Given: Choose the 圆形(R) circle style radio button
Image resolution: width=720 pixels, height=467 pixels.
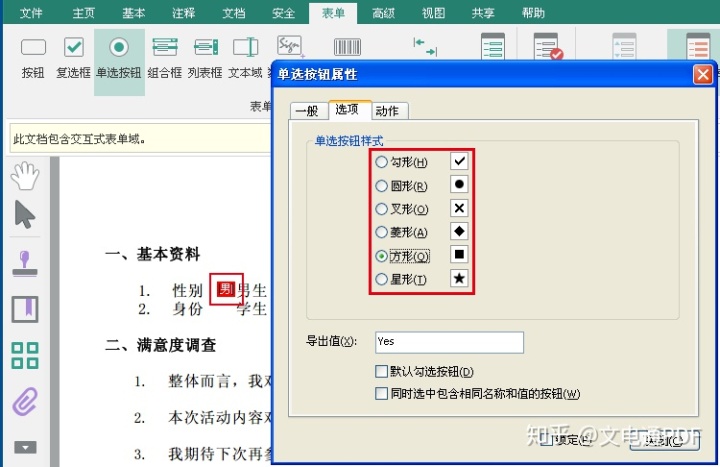Looking at the screenshot, I should 381,186.
